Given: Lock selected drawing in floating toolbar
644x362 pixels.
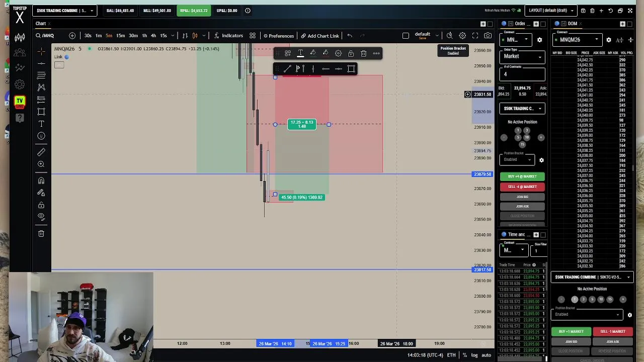Looking at the screenshot, I should pyautogui.click(x=351, y=53).
